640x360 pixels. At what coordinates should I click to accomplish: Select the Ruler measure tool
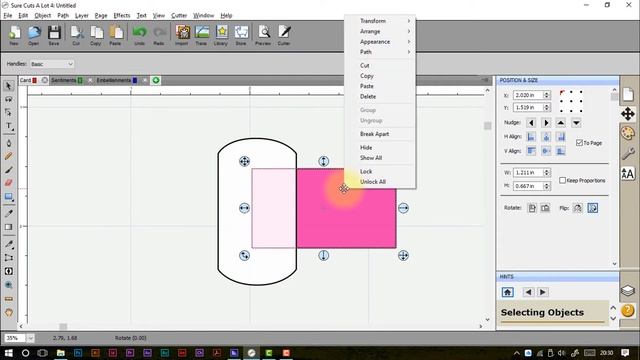(9, 299)
